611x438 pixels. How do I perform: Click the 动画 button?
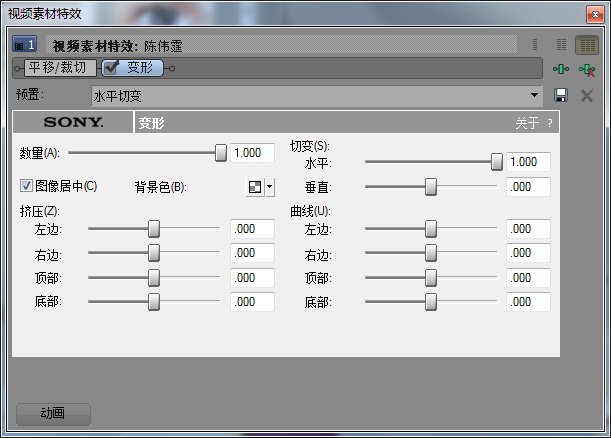(53, 413)
